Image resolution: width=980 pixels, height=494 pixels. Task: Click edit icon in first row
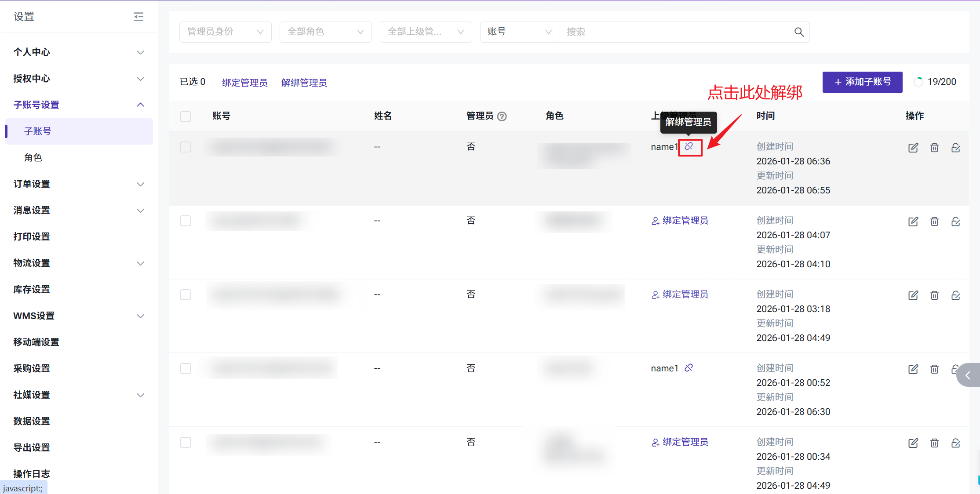click(913, 148)
